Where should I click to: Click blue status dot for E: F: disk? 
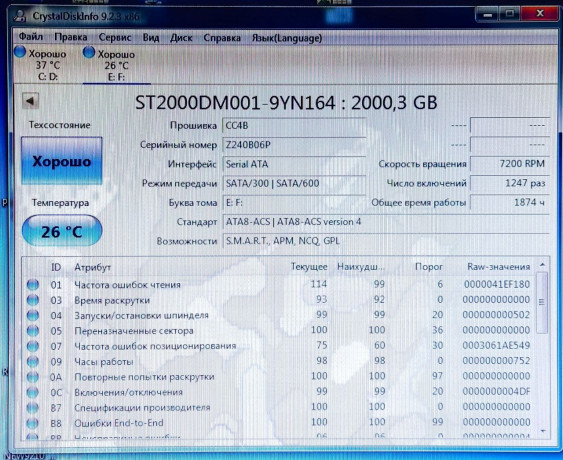click(x=88, y=52)
